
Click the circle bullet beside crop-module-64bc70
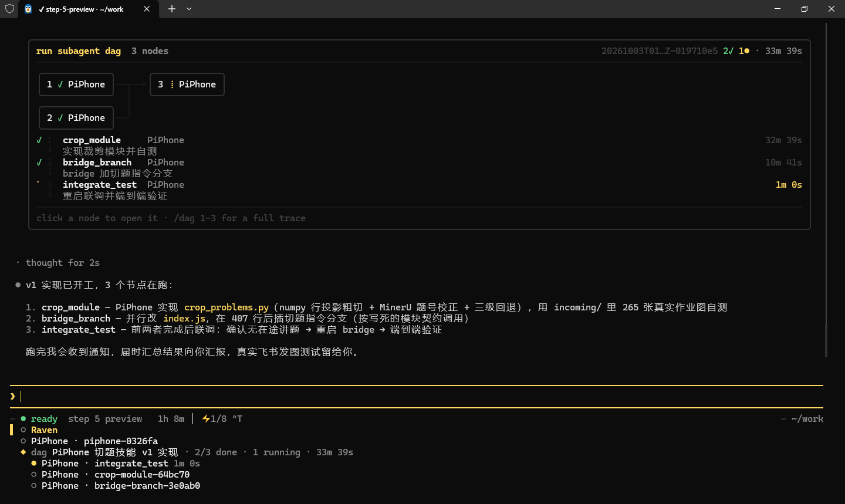coord(34,475)
